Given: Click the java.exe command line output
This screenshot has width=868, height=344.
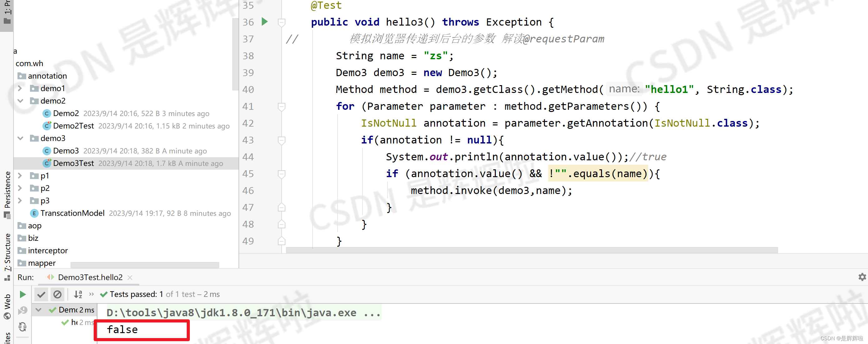Looking at the screenshot, I should tap(243, 313).
